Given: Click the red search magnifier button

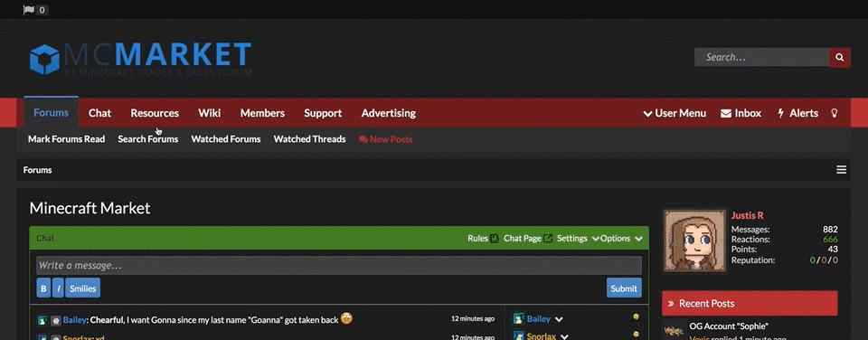Looking at the screenshot, I should click(x=840, y=58).
